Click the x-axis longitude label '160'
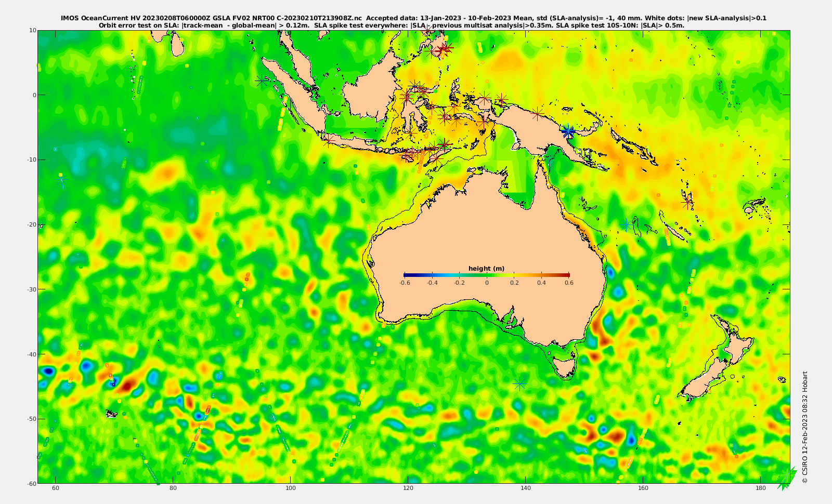Screen dimensions: 832x504 tap(643, 488)
